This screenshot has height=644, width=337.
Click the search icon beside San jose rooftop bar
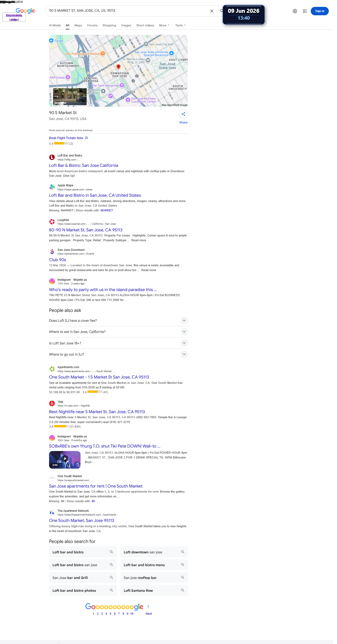pos(183,578)
